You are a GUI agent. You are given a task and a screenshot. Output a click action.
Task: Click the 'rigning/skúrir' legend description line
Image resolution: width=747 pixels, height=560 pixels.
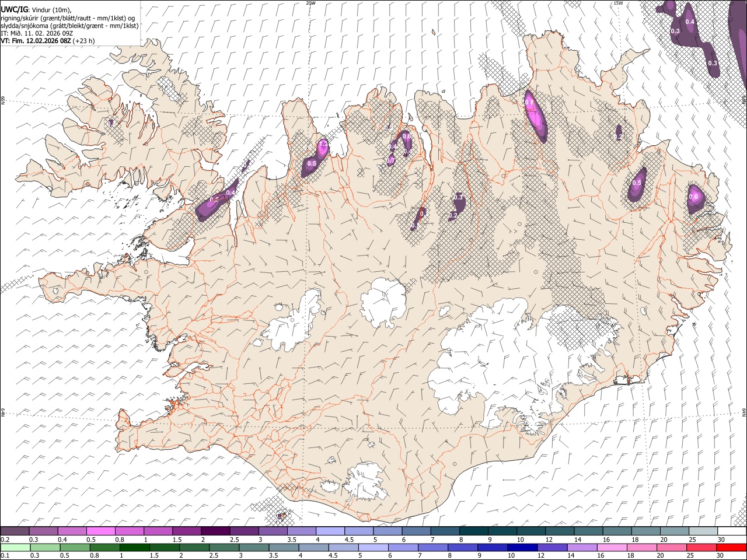(68, 18)
